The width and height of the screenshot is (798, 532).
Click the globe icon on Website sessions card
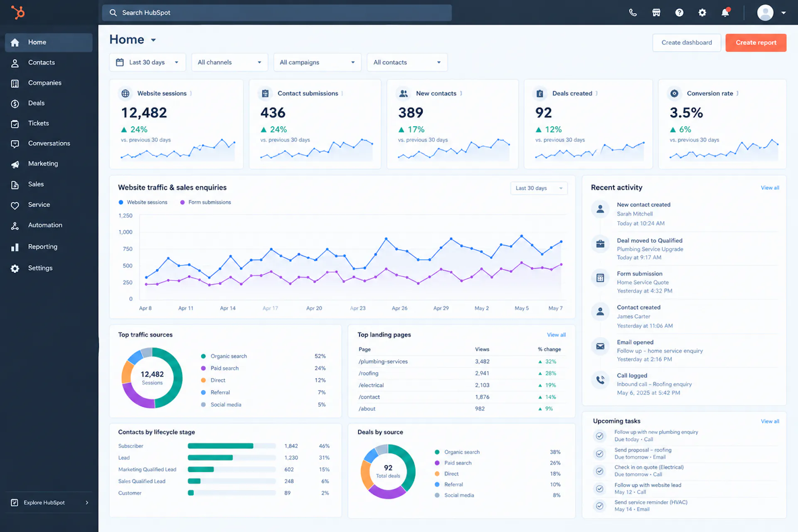pyautogui.click(x=125, y=94)
